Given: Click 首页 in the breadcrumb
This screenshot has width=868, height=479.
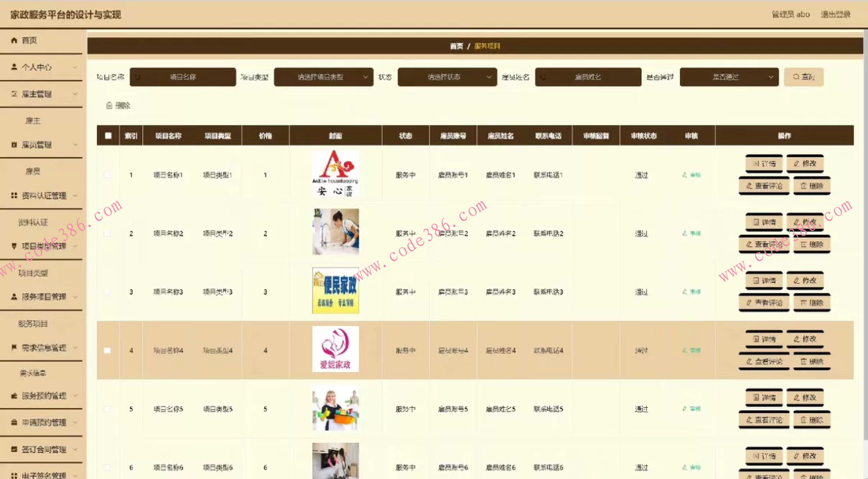Looking at the screenshot, I should (x=456, y=46).
